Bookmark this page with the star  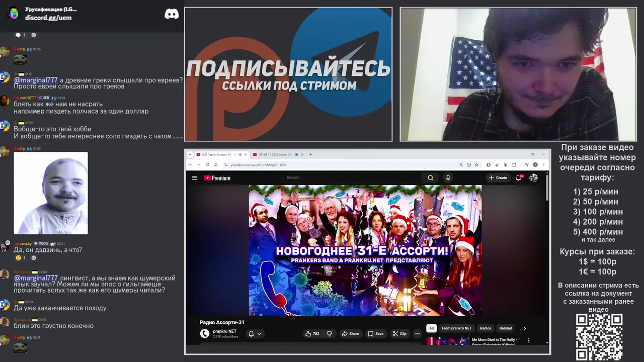point(476,164)
